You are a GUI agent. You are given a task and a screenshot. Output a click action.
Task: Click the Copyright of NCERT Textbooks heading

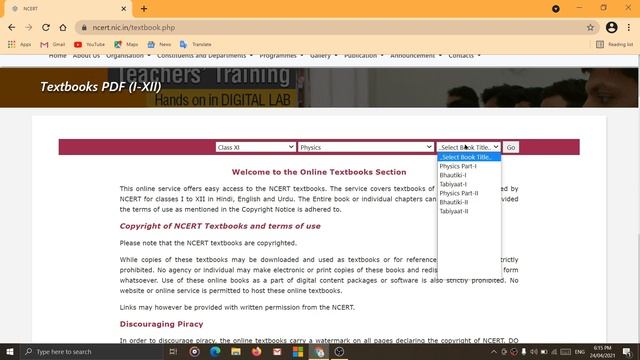tap(220, 226)
